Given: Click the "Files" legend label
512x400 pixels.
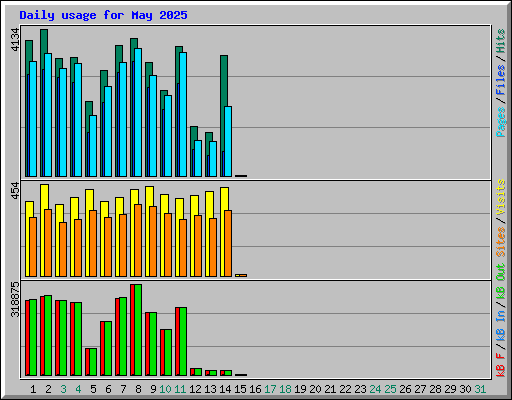Looking at the screenshot, I should tap(501, 80).
